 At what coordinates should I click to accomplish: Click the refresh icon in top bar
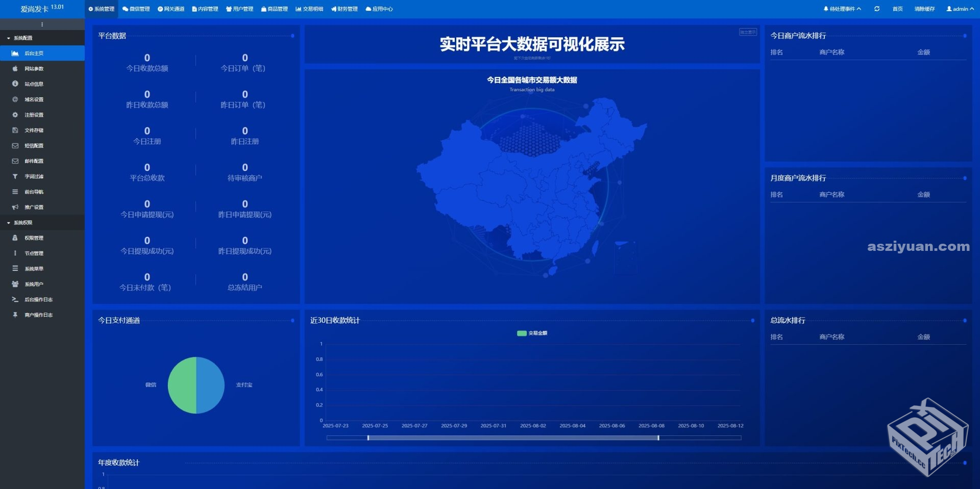tap(877, 9)
